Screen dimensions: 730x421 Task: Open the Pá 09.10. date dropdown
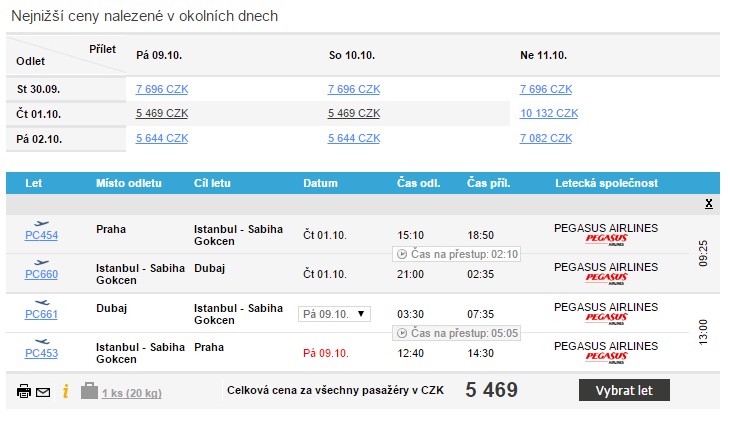coord(334,314)
